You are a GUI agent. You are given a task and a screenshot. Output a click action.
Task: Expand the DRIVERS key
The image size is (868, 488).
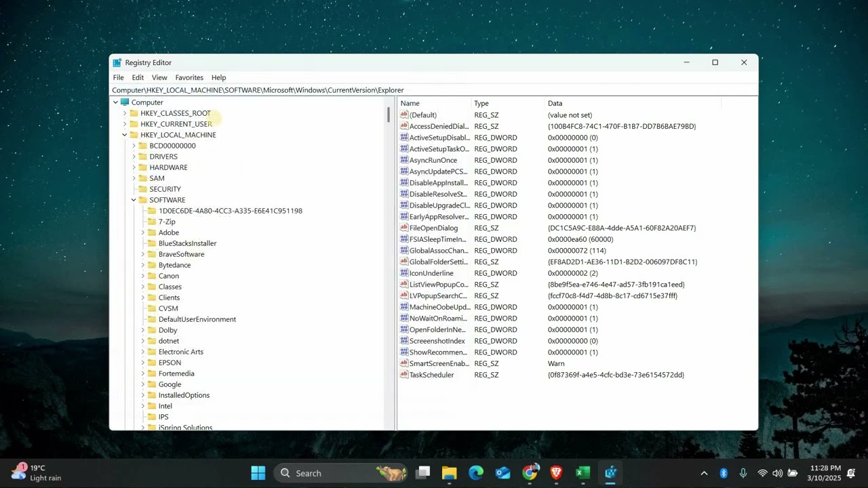point(134,157)
